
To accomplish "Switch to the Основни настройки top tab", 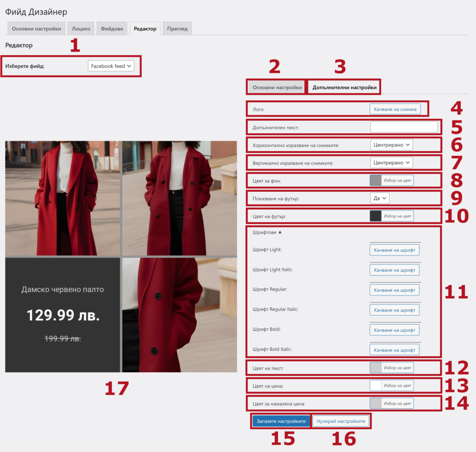I will coord(36,29).
